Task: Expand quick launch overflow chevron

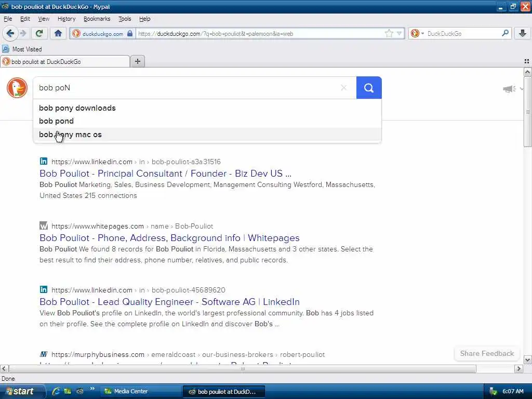Action: point(92,389)
